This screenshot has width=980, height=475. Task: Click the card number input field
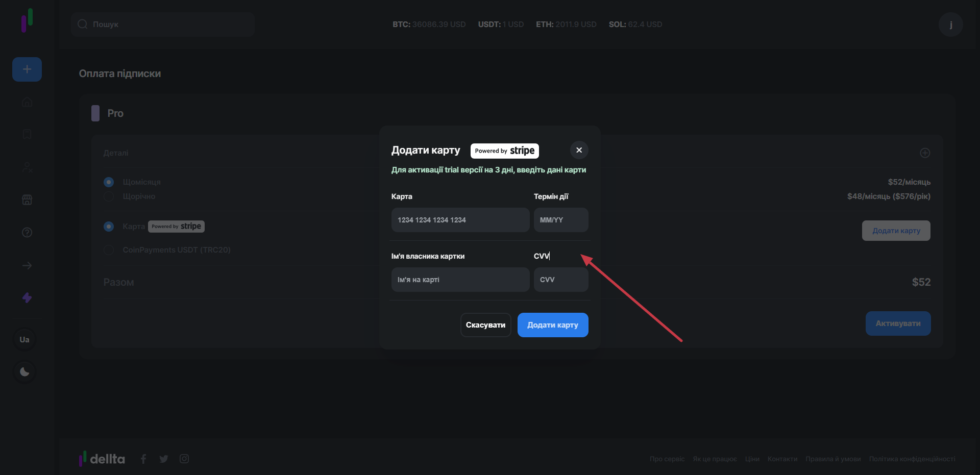coord(460,220)
